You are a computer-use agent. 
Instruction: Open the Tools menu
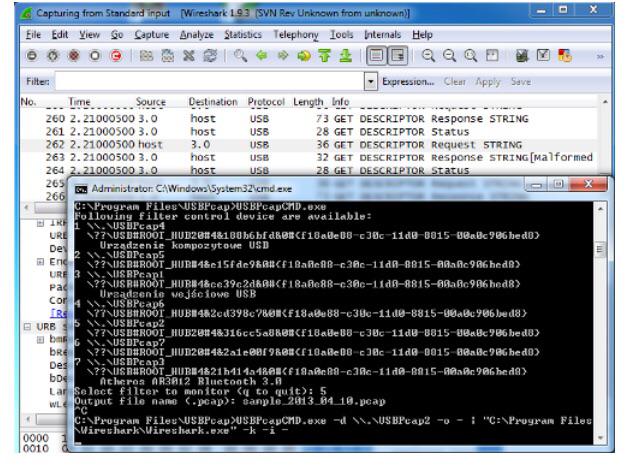pos(341,35)
